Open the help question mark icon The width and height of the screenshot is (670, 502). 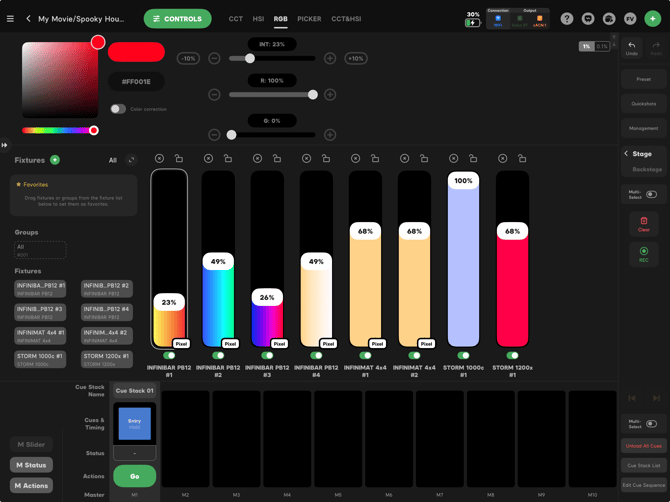pyautogui.click(x=567, y=19)
